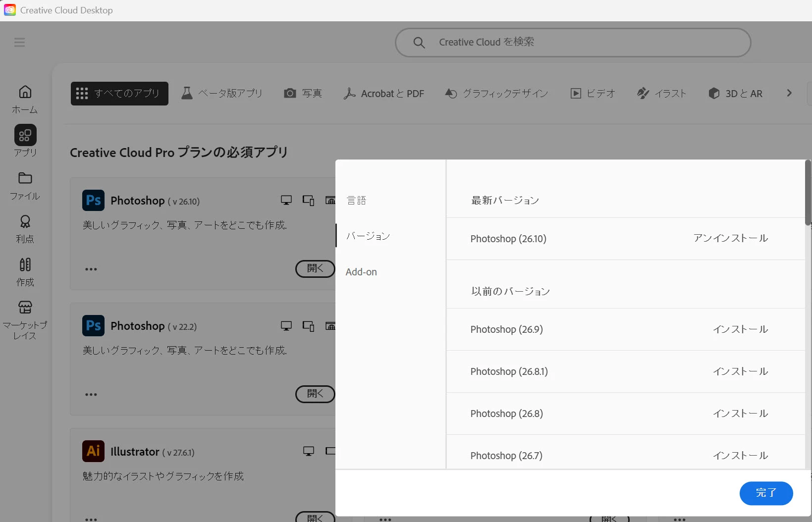
Task: Click Creative Cloud Pro プランの必須アプリ heading
Action: tap(179, 153)
